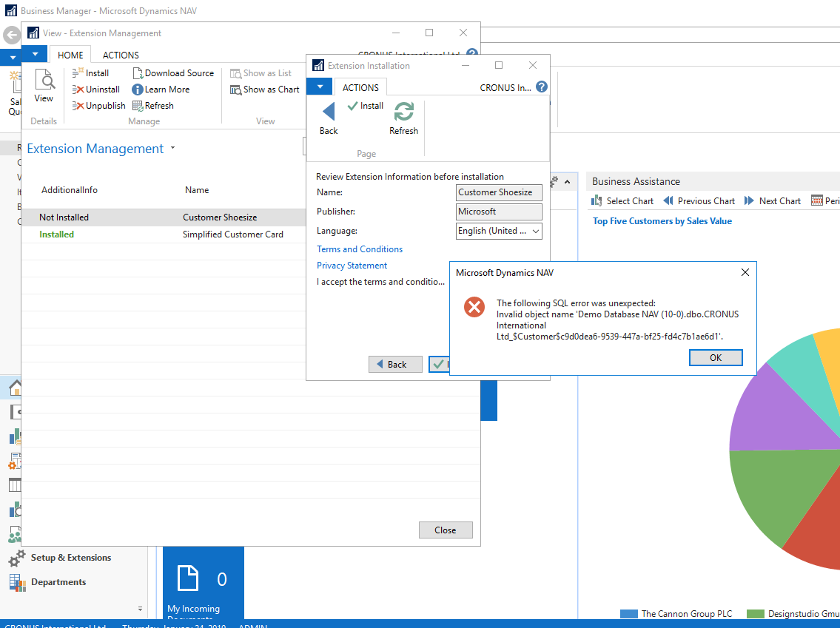Click Close button in Extension Management window
The height and width of the screenshot is (628, 840).
coord(446,530)
